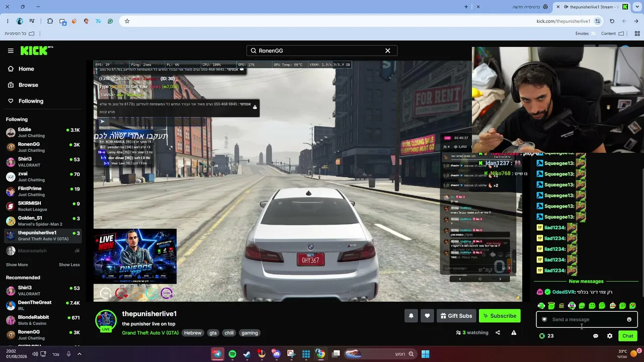Open offline Maorameleh channel
644x362 pixels.
[43, 250]
